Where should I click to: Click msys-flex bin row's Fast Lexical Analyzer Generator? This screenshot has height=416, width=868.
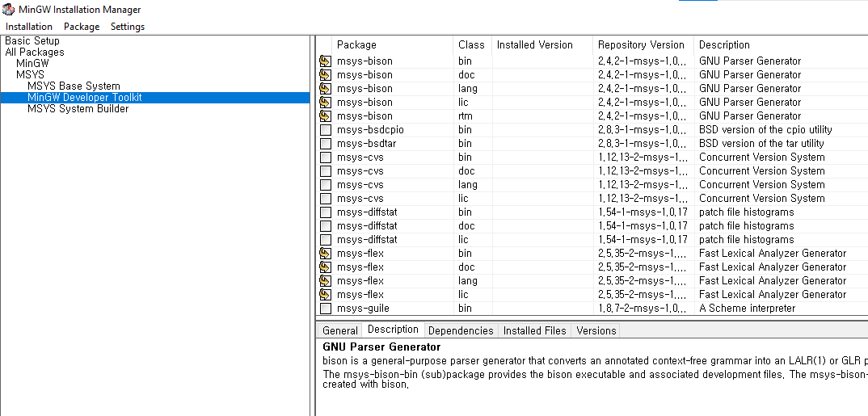coord(773,254)
